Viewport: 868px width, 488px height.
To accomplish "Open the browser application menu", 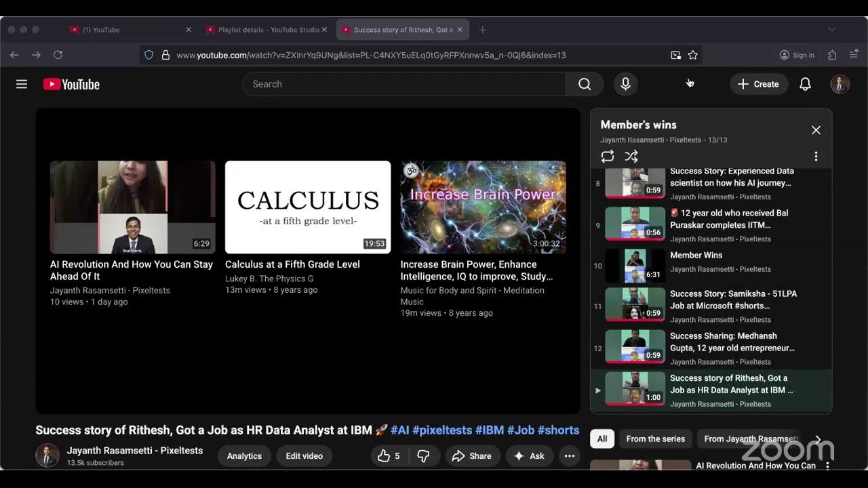I will click(854, 55).
